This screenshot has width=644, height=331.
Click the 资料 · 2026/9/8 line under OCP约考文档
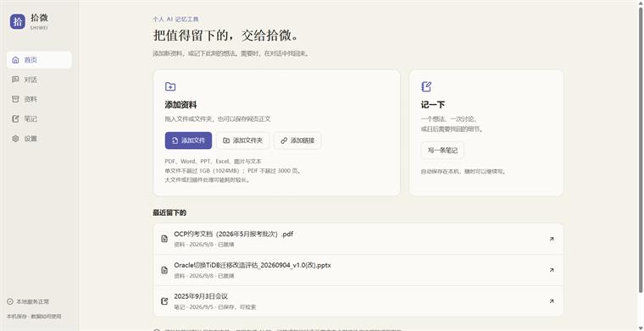[204, 245]
